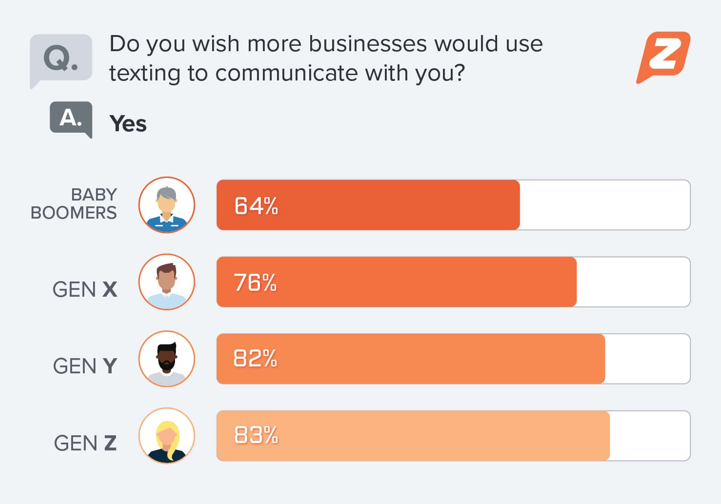The height and width of the screenshot is (504, 721).
Task: Click the A. speech bubble icon
Action: [71, 119]
